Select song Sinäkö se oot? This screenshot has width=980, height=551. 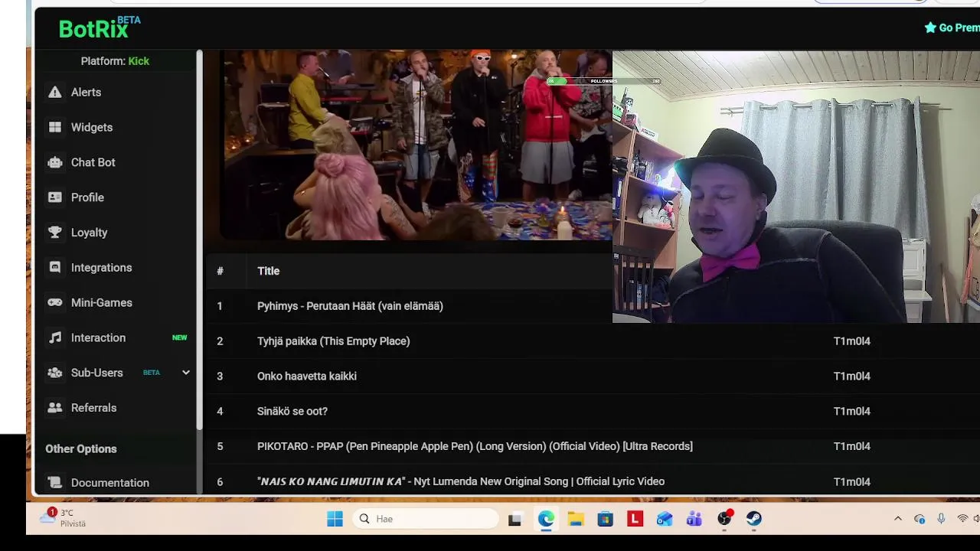click(292, 412)
